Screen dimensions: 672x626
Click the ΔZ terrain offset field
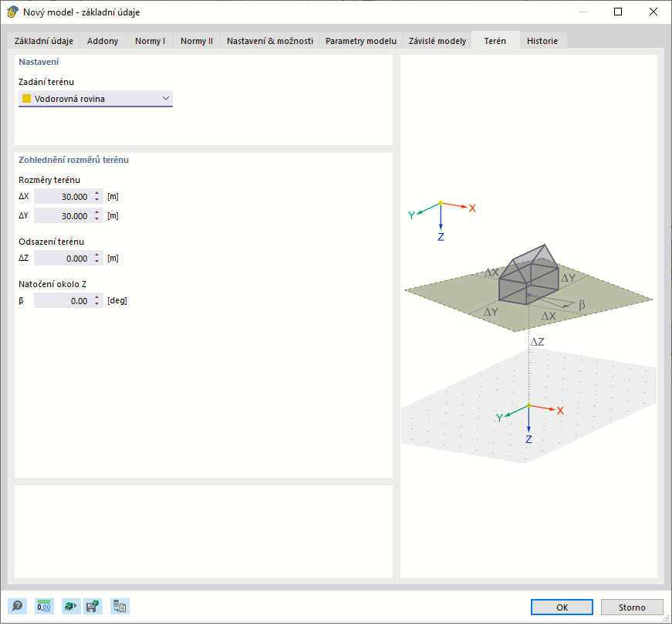(63, 258)
